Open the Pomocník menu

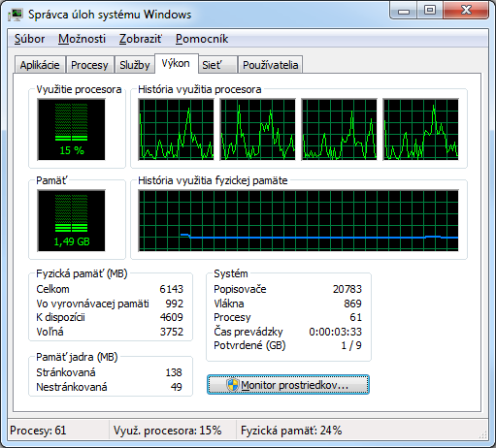click(202, 39)
